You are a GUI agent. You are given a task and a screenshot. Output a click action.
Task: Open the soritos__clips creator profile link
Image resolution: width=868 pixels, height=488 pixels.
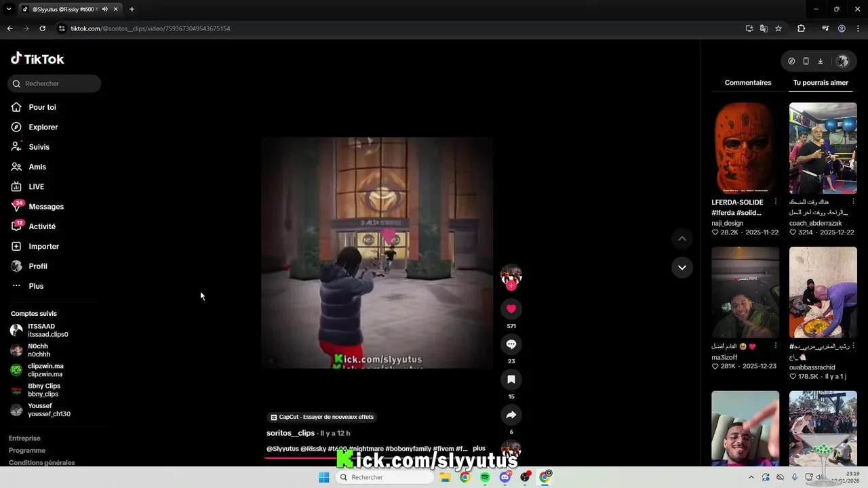pos(290,433)
